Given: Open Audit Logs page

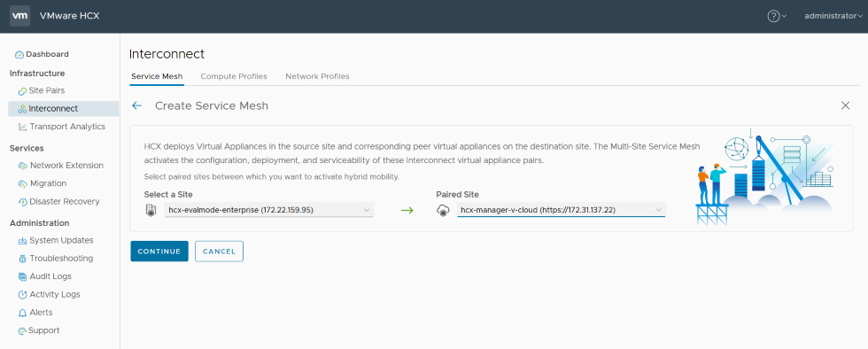Looking at the screenshot, I should (x=50, y=276).
